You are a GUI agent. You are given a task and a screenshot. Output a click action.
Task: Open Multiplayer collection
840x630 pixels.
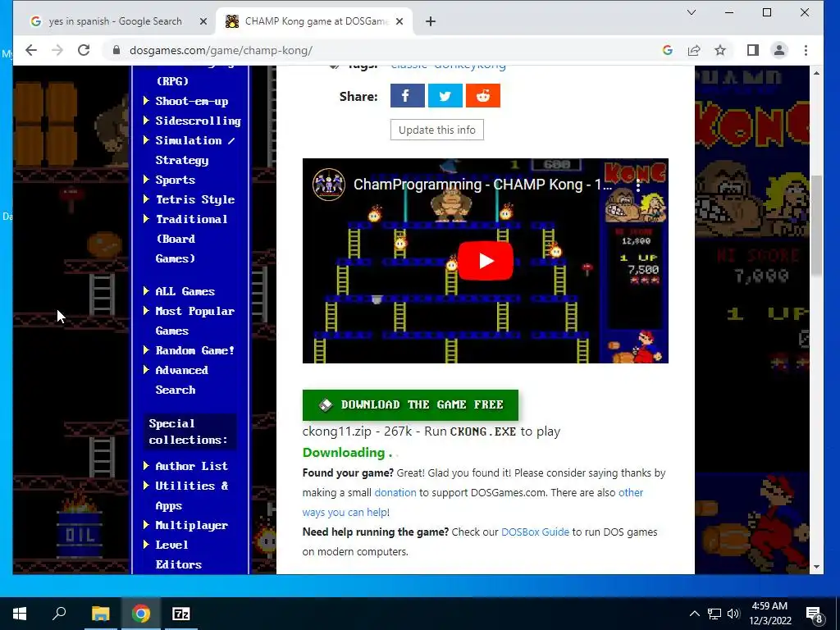(x=191, y=526)
